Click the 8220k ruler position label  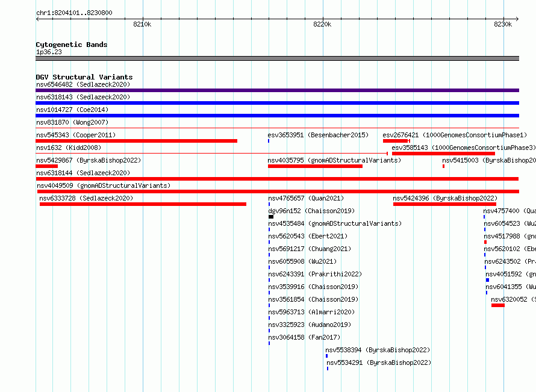point(322,24)
